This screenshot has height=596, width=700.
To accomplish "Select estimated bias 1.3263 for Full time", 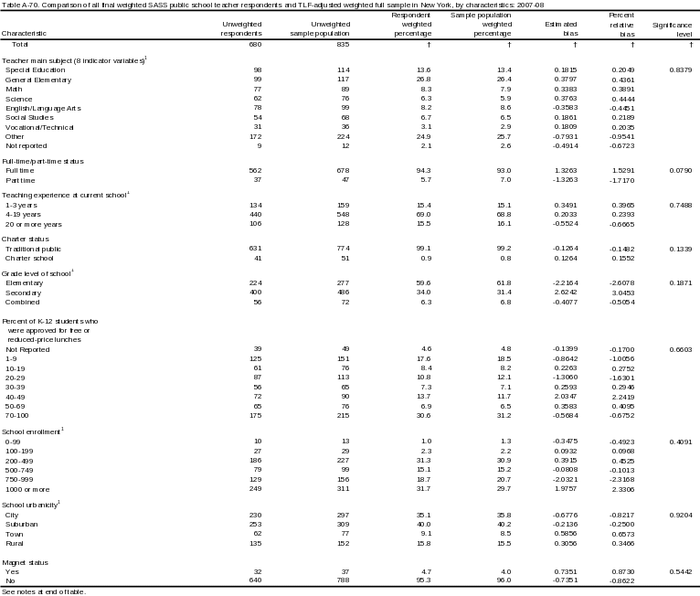I will pos(566,171).
